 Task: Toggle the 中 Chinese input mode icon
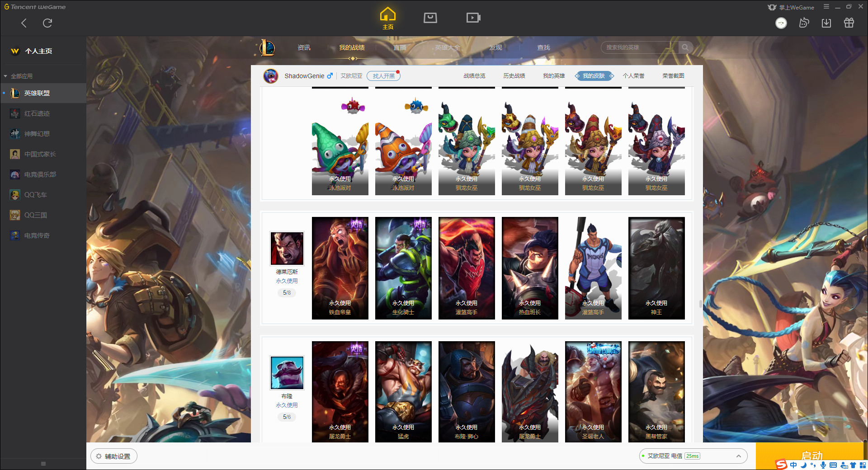(x=794, y=465)
